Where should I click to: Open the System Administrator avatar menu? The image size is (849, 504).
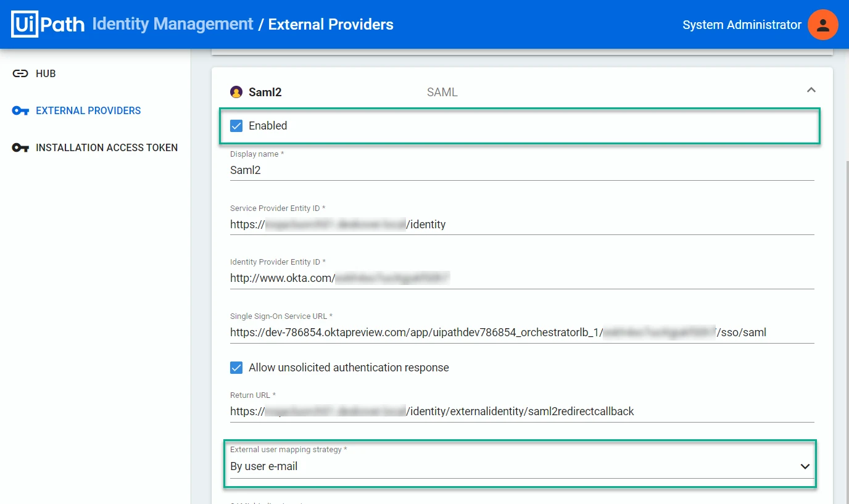822,25
